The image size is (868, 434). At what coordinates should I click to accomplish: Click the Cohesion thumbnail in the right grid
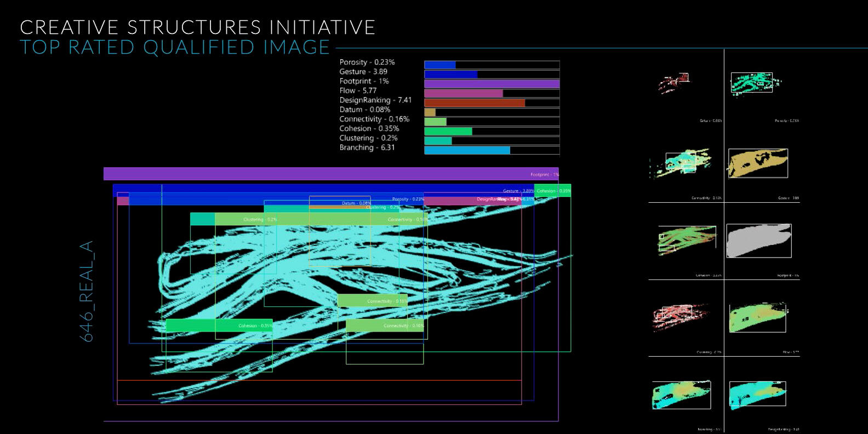[x=687, y=239]
